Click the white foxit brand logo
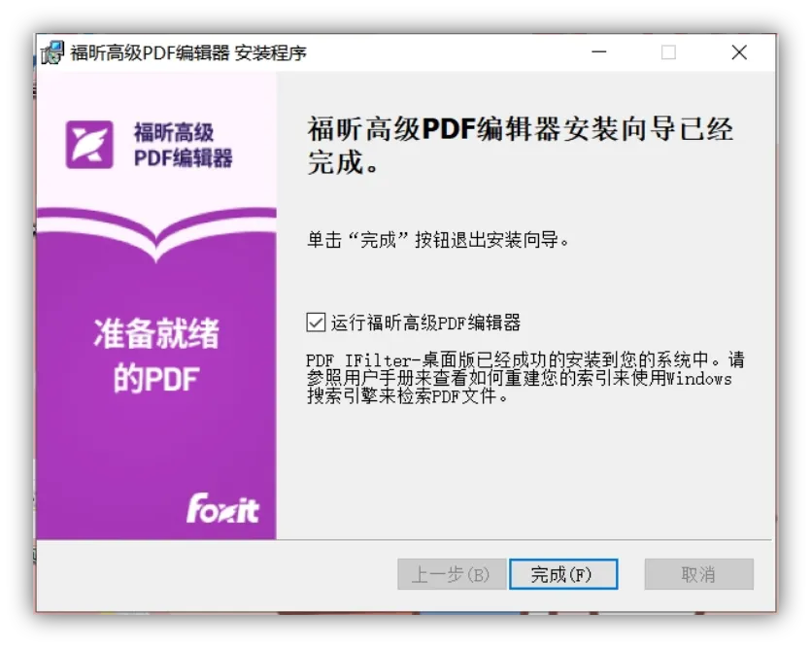 222,508
